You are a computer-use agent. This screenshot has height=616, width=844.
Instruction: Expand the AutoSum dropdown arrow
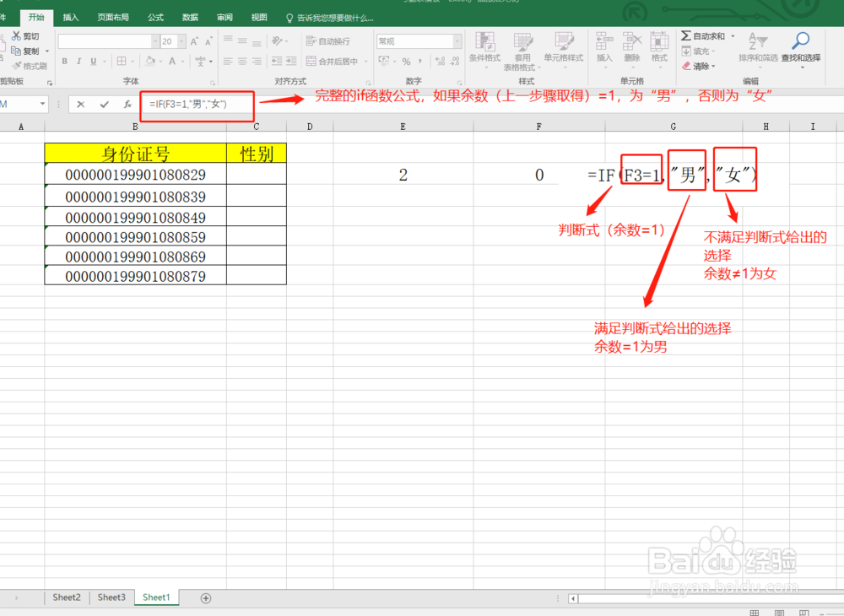733,36
